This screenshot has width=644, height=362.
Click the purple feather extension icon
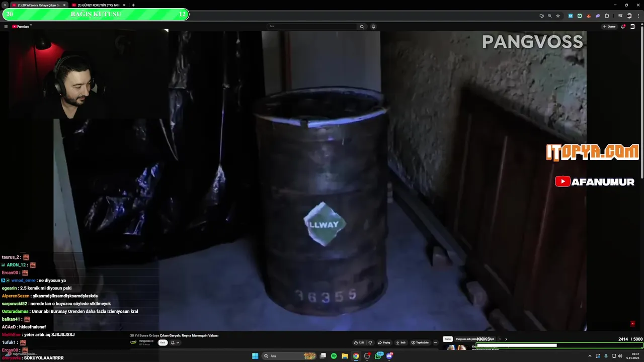[x=598, y=16]
